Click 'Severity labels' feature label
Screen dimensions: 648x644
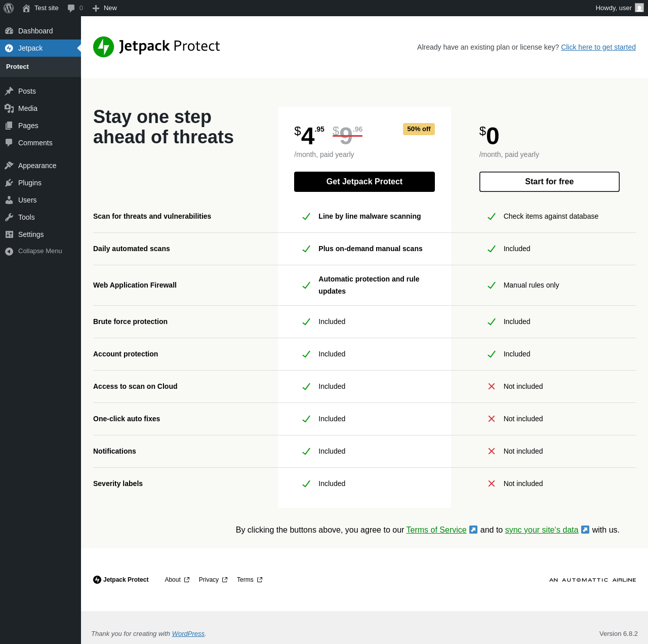pos(118,484)
